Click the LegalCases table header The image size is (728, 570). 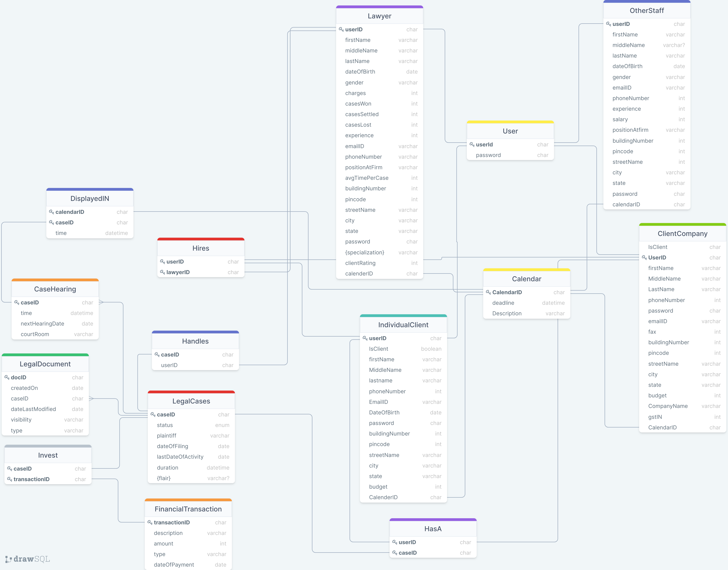tap(191, 401)
